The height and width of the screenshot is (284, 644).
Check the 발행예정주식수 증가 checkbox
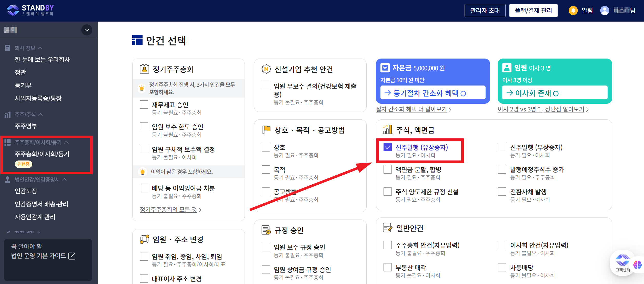coord(502,169)
